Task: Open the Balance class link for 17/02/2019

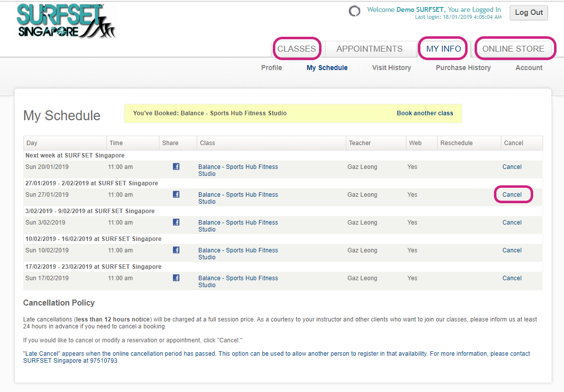Action: point(238,282)
